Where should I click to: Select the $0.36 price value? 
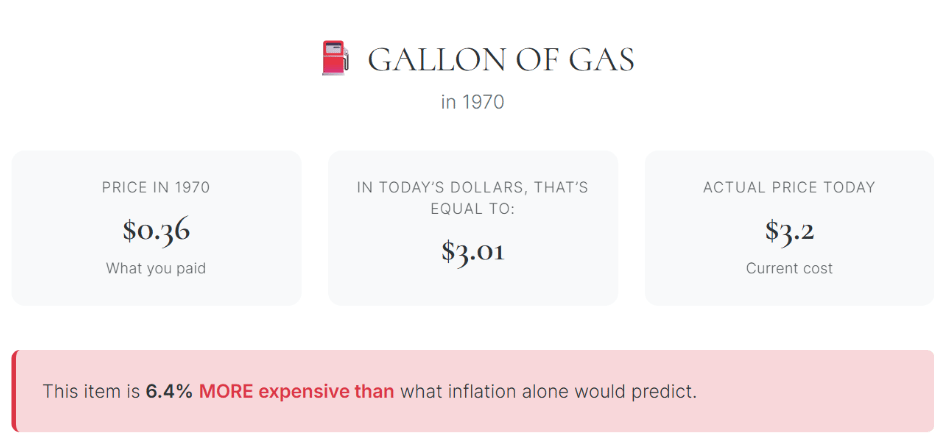coord(156,230)
